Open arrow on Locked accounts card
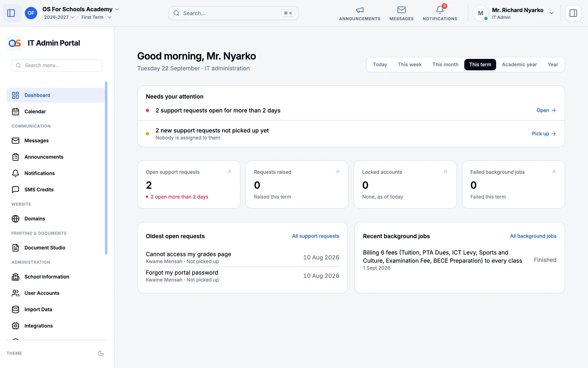The height and width of the screenshot is (368, 588). tap(445, 172)
